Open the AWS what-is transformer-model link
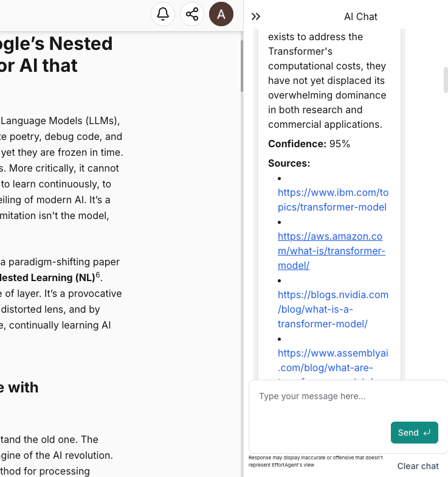The width and height of the screenshot is (448, 477). [330, 251]
